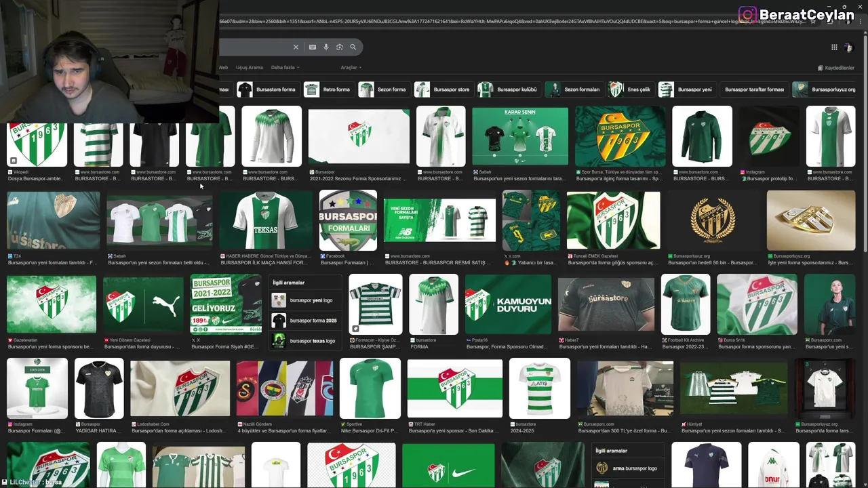This screenshot has width=868, height=488.
Task: Open the Lodoshaber crest on cream fabric image
Action: [x=180, y=388]
